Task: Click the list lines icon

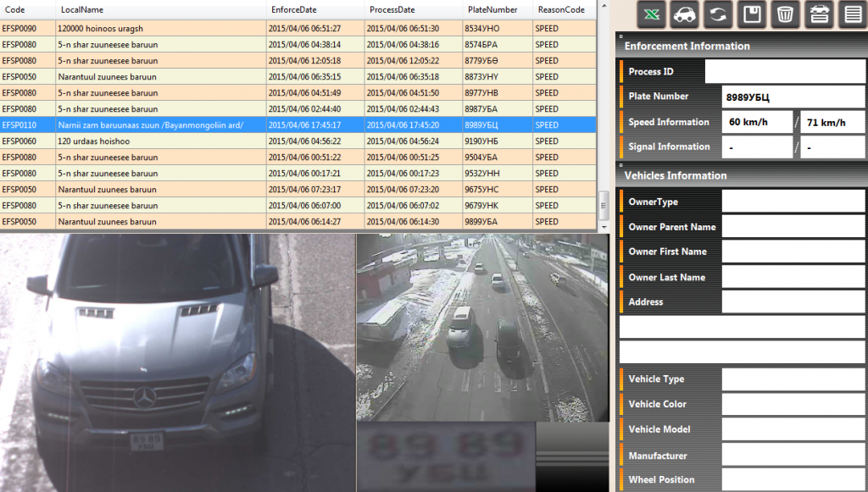Action: [x=852, y=14]
